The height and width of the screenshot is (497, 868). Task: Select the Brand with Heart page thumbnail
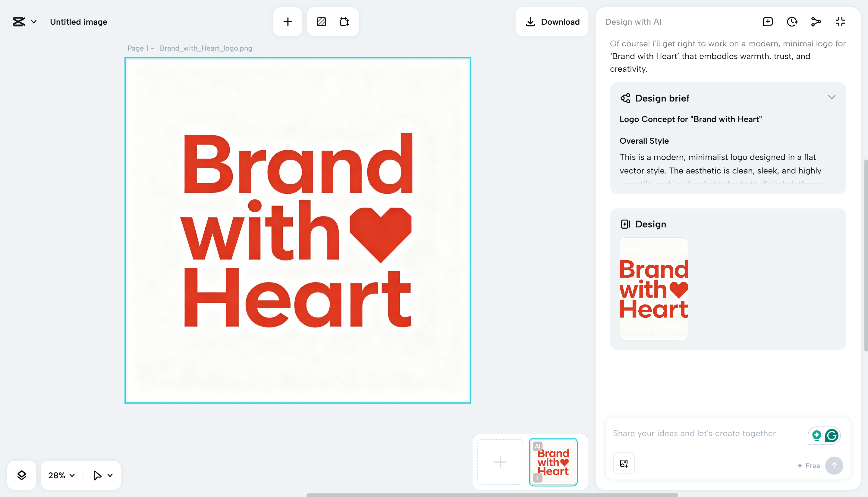(x=553, y=461)
